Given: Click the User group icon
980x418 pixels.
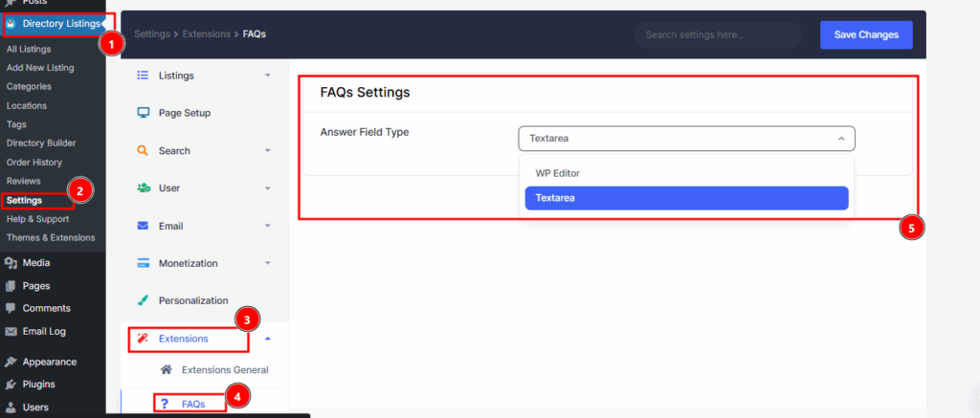Looking at the screenshot, I should click(x=143, y=188).
